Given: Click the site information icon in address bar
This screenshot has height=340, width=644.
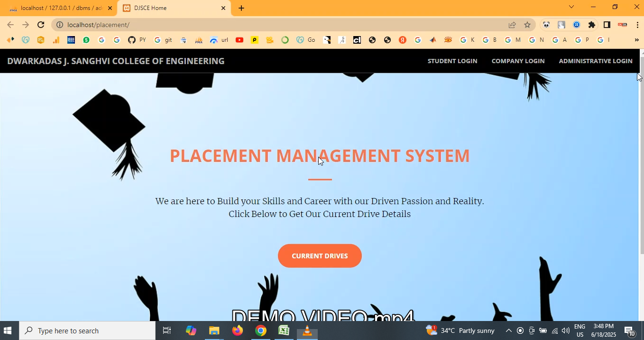Looking at the screenshot, I should click(60, 25).
